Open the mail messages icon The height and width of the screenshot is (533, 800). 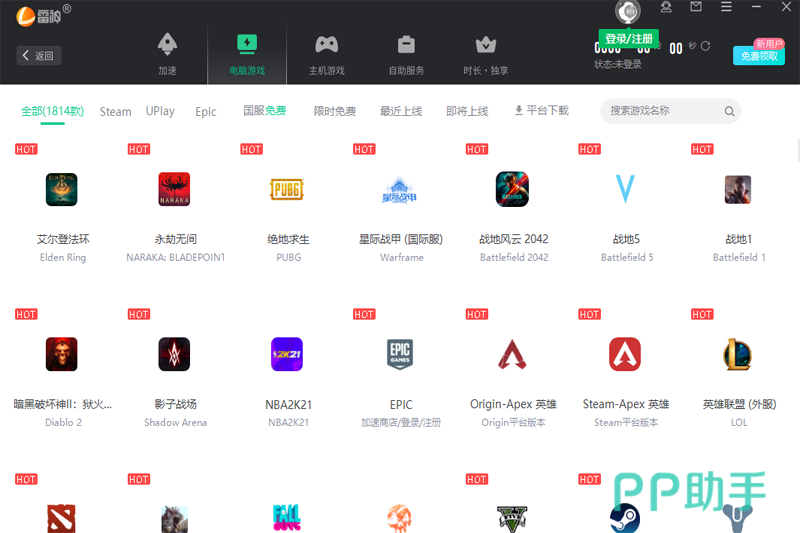pos(696,7)
